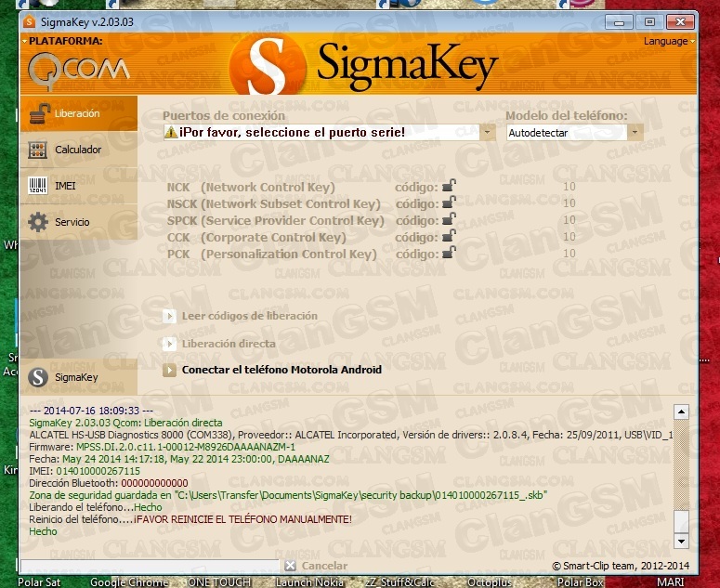Click the log timestamp 2014-07-16 18:09:33
Image resolution: width=720 pixels, height=588 pixels.
coord(91,411)
